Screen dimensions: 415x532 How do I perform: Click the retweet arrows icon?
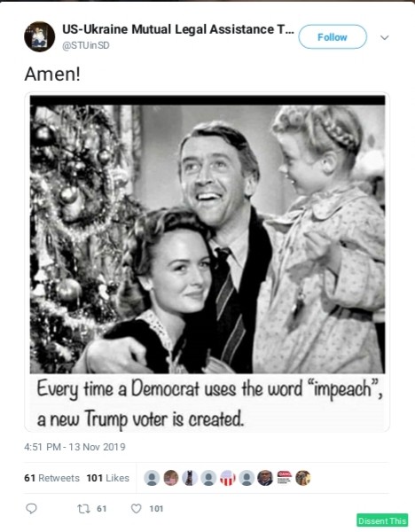(83, 509)
